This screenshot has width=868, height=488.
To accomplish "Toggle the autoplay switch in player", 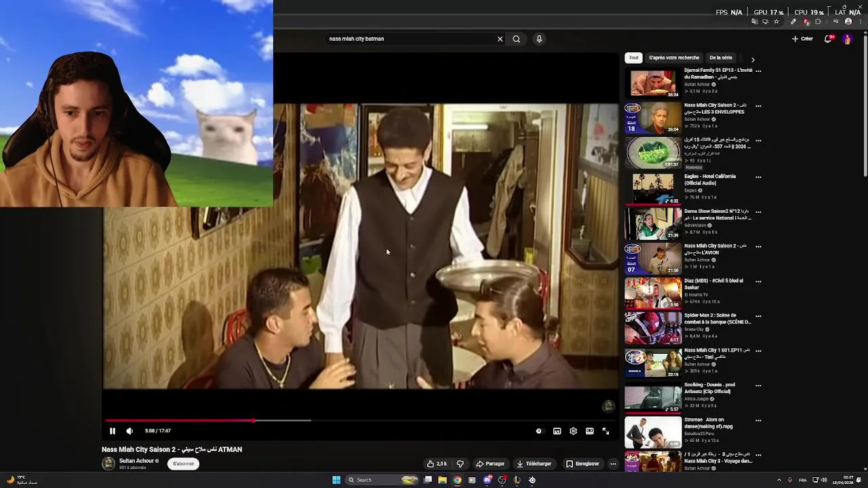I will coord(540,431).
